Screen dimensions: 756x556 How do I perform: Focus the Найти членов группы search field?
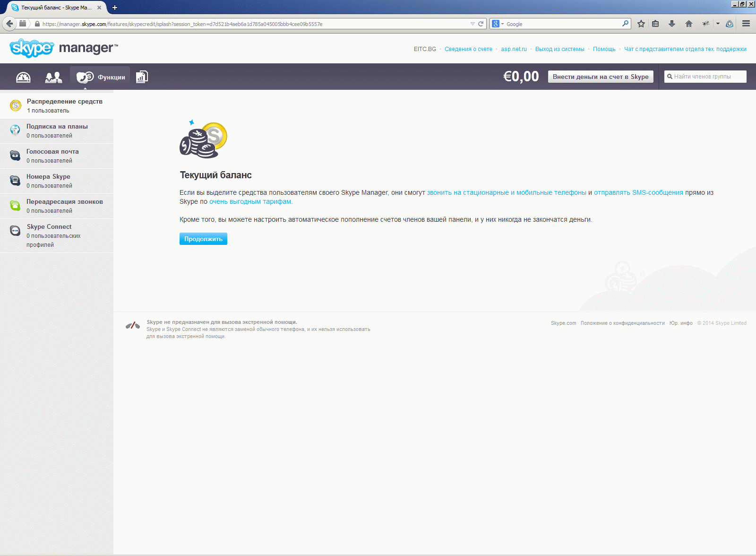[x=705, y=77]
